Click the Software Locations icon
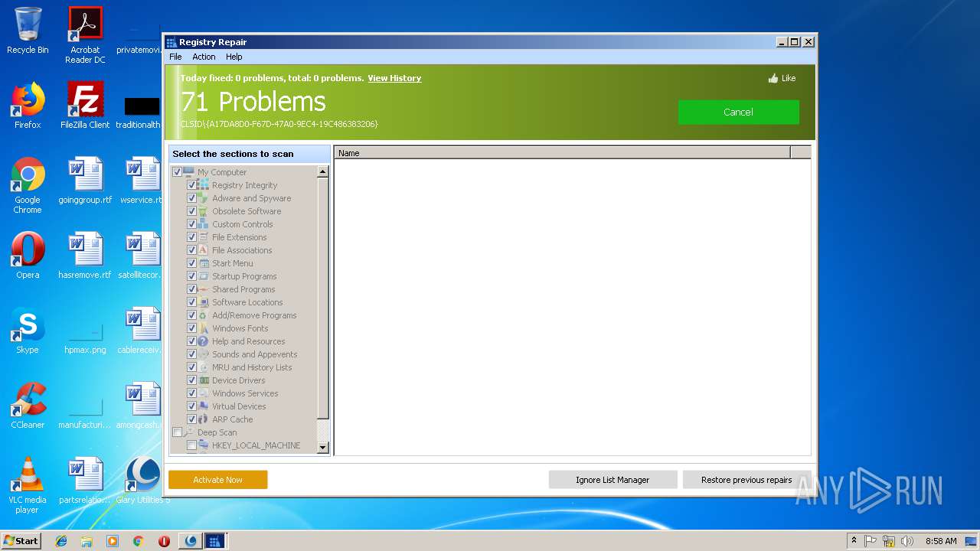 pos(204,302)
